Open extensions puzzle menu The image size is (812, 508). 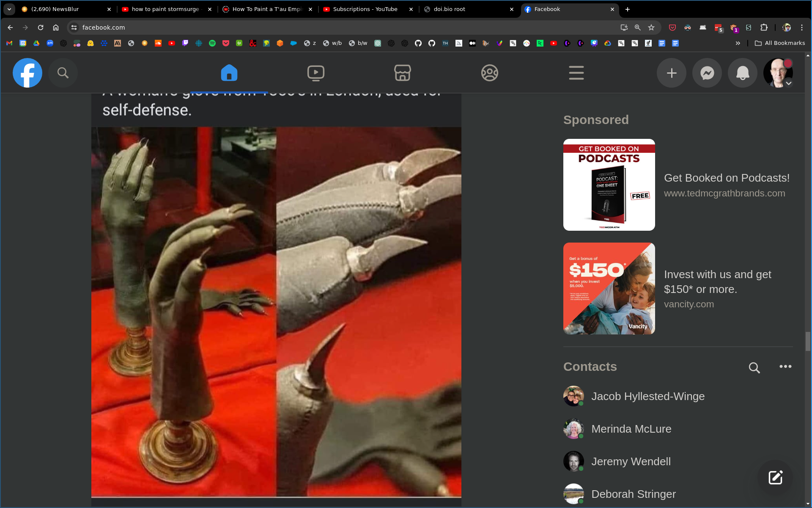(764, 28)
